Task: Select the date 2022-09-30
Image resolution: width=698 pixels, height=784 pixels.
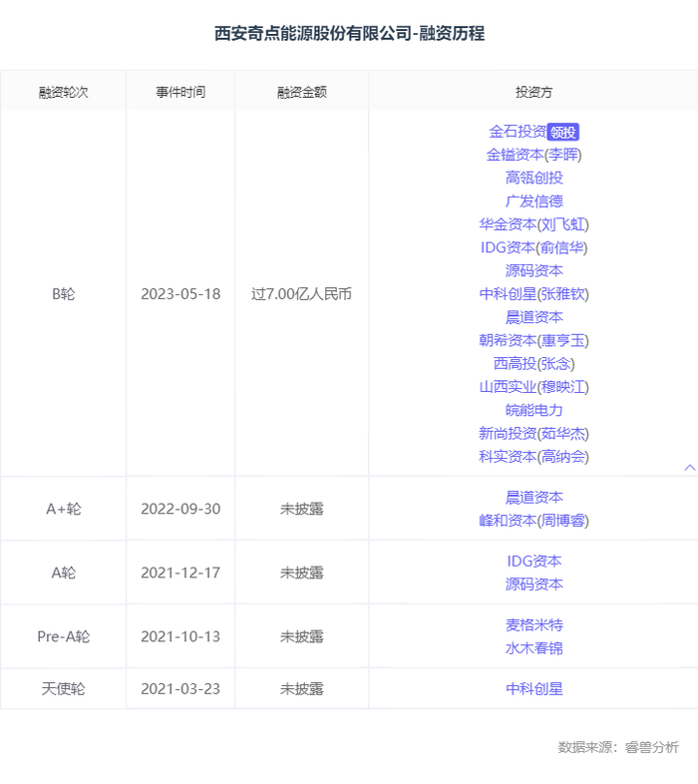Action: 180,509
